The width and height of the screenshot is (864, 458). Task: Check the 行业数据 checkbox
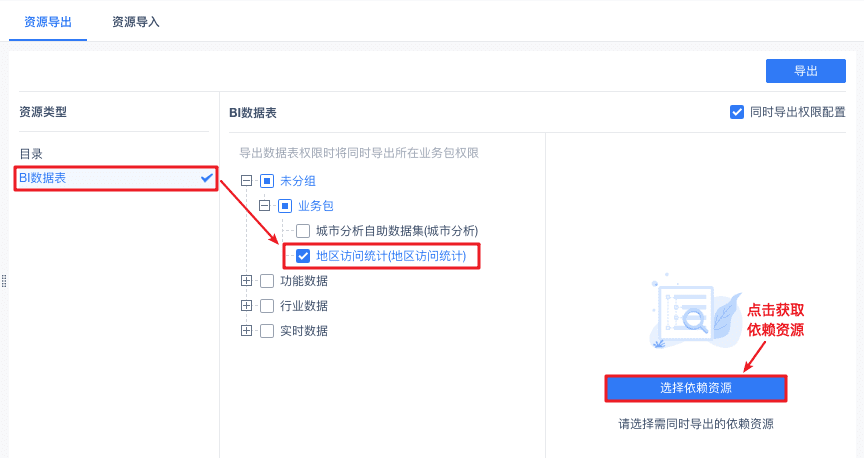pyautogui.click(x=267, y=306)
